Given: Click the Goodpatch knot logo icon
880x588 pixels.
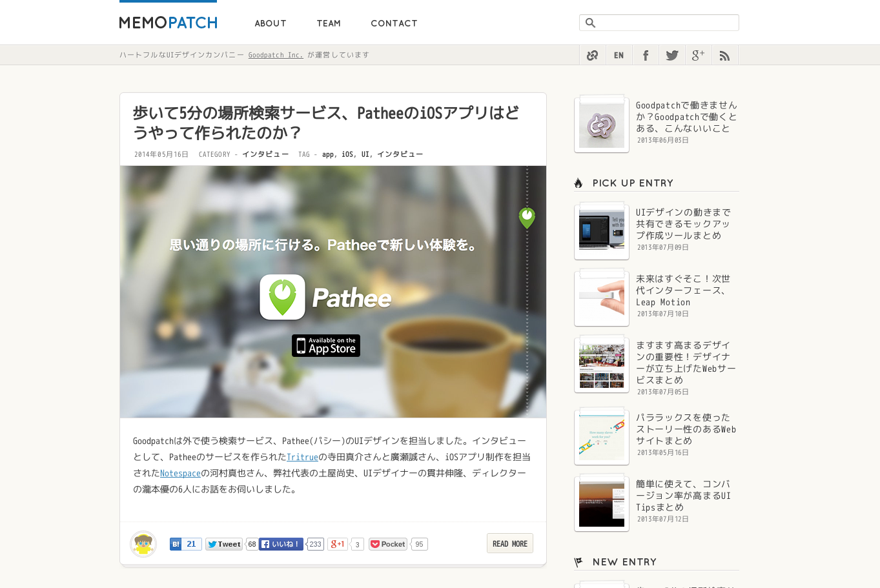Looking at the screenshot, I should [592, 56].
